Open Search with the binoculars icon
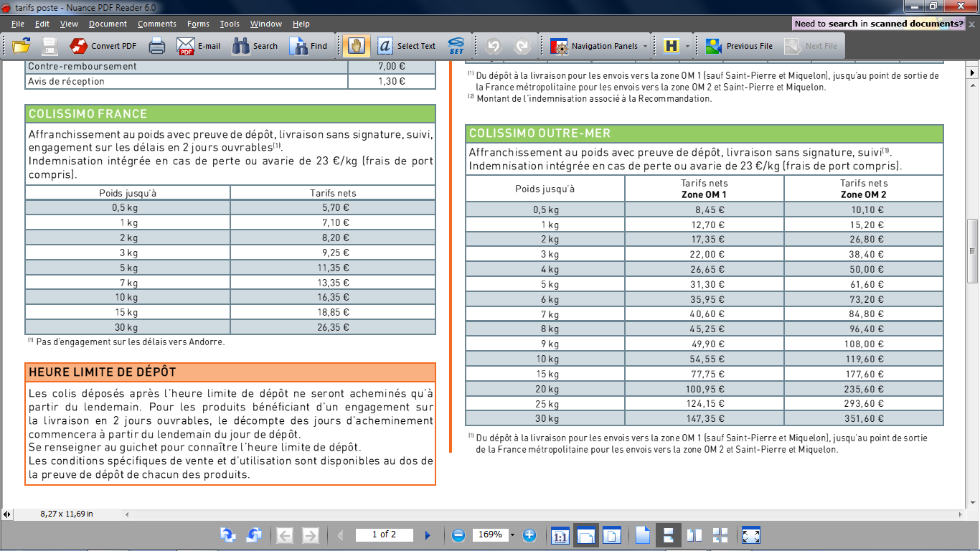Viewport: 980px width, 551px height. [x=255, y=46]
